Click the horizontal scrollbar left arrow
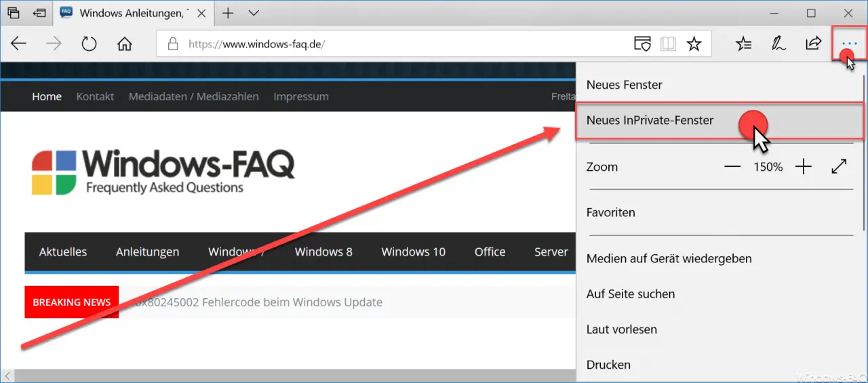This screenshot has height=383, width=868. tap(7, 376)
